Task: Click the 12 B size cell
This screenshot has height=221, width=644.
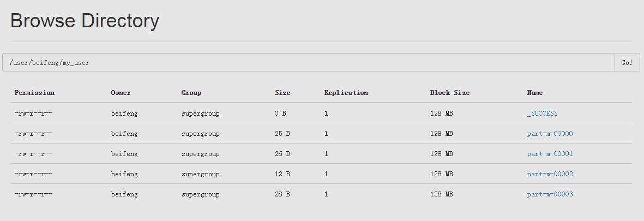Action: pos(282,174)
